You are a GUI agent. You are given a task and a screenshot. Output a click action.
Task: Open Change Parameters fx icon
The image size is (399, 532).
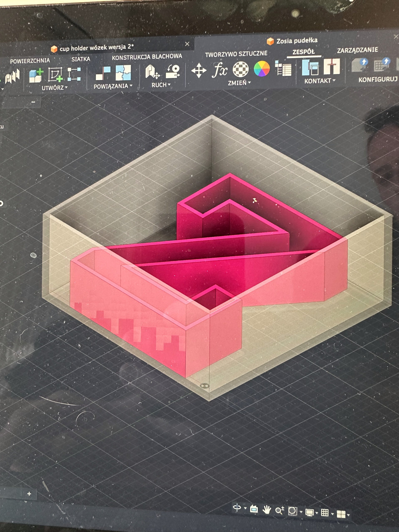[220, 70]
